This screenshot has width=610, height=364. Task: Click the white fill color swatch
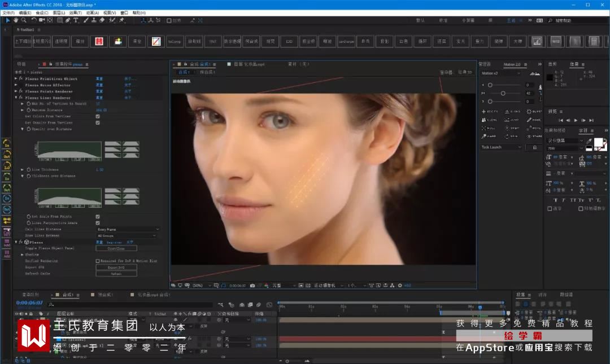pyautogui.click(x=598, y=143)
